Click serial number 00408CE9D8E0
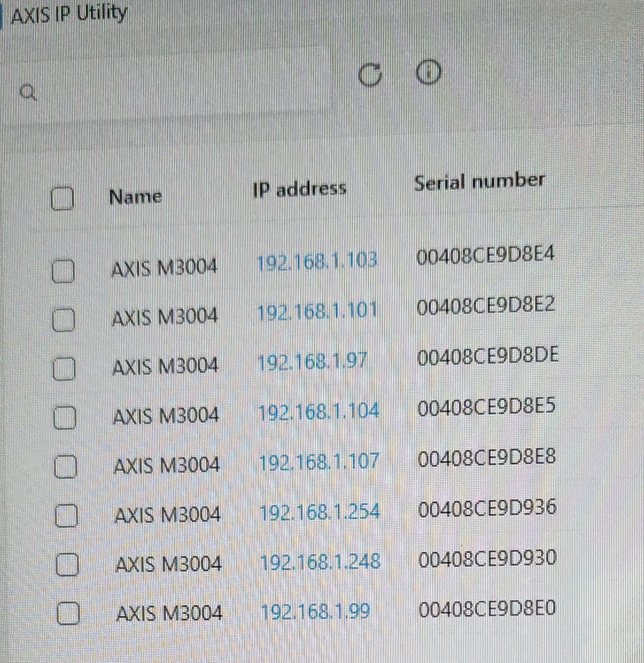644x663 pixels. [487, 609]
